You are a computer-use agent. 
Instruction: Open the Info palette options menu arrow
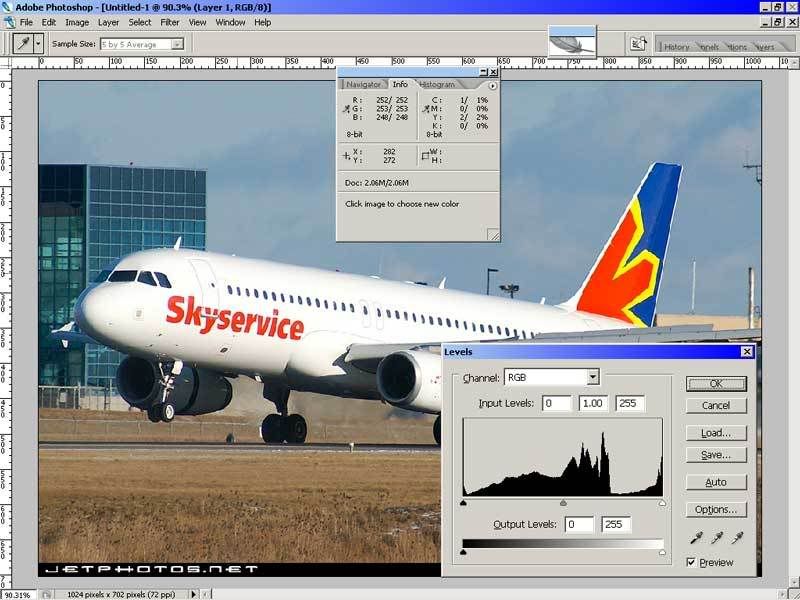[492, 86]
